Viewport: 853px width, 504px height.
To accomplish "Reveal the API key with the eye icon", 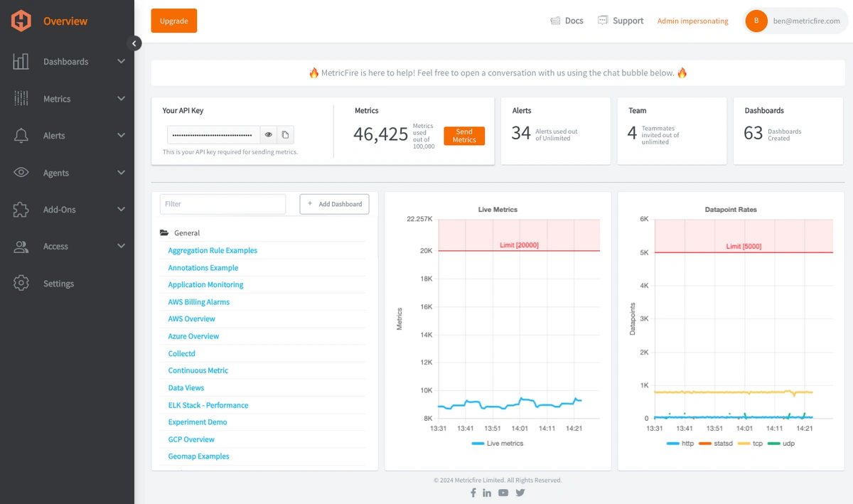I will click(269, 134).
